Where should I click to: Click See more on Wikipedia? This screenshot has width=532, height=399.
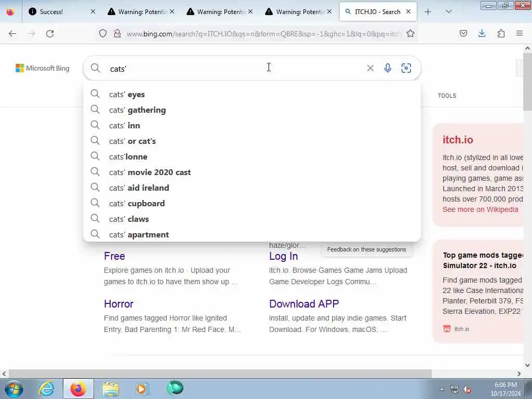point(481,210)
